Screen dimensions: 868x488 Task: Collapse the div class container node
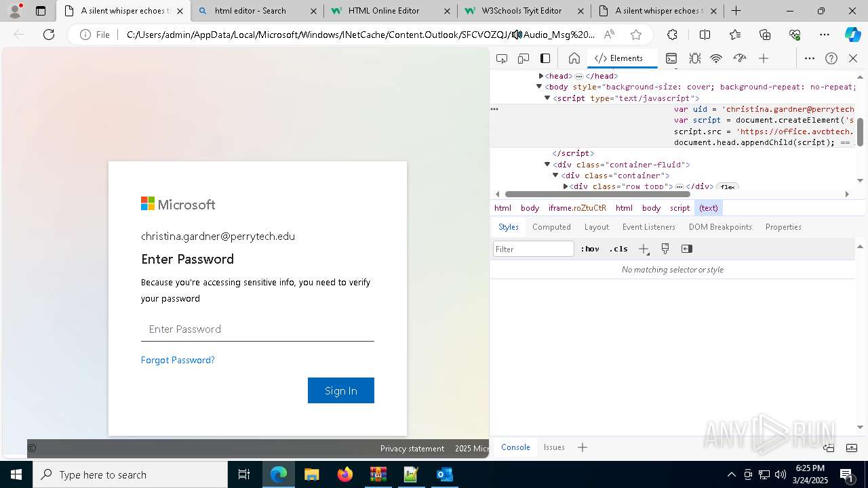[555, 176]
